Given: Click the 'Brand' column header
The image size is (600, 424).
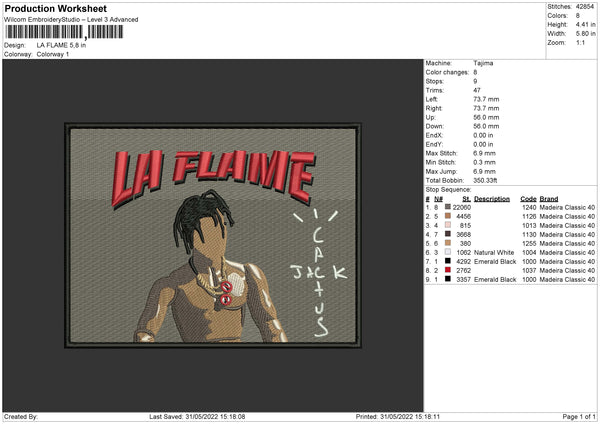Looking at the screenshot, I should [549, 199].
